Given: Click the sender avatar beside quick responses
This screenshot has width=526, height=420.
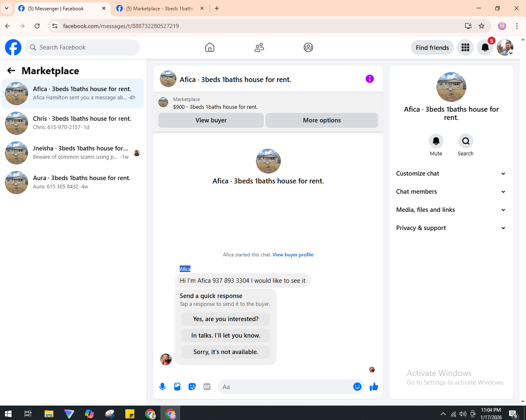Looking at the screenshot, I should click(166, 359).
